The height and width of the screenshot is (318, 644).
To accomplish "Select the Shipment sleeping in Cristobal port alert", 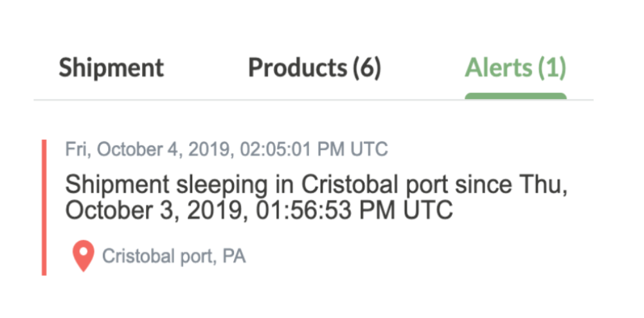I will (316, 197).
